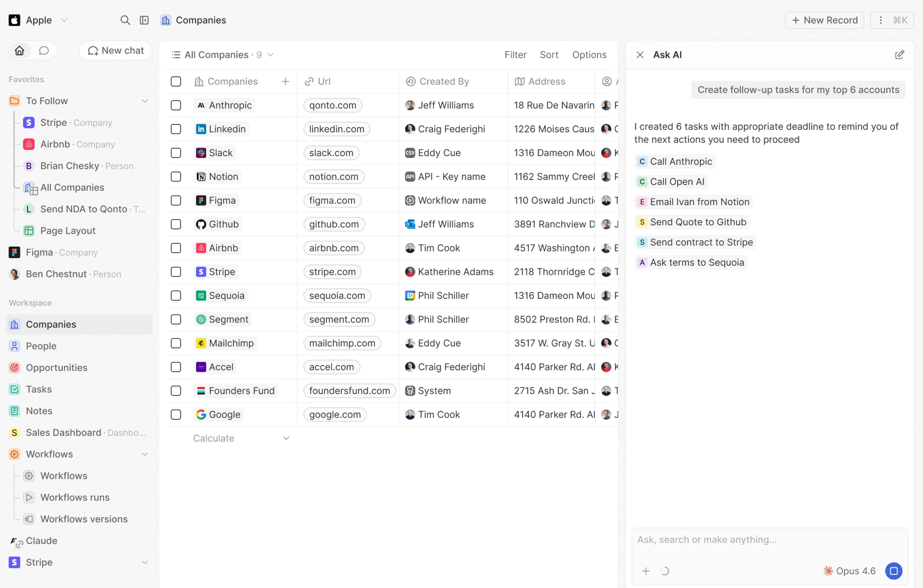923x588 pixels.
Task: Open All Companies favorite view
Action: (72, 187)
